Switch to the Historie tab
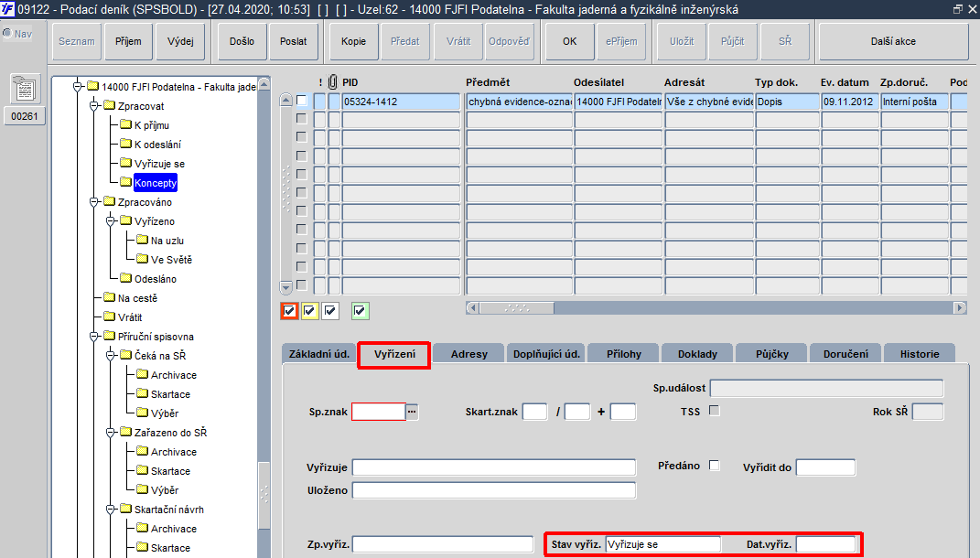 920,354
